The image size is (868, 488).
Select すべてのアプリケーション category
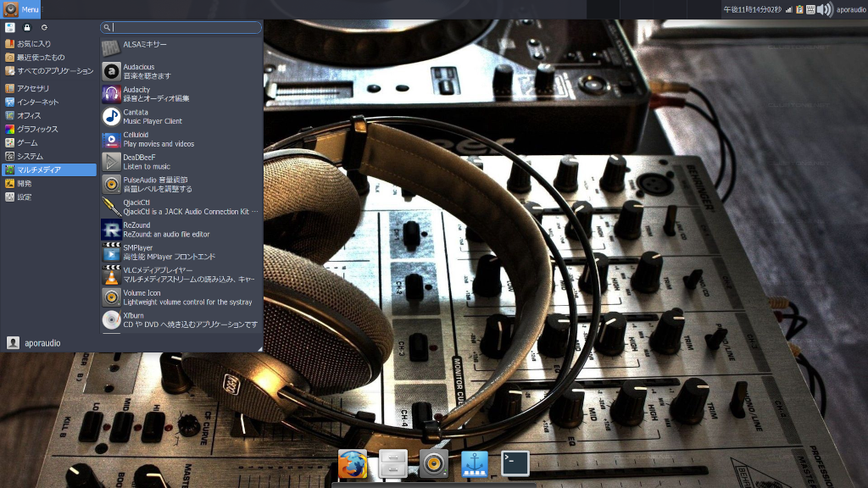pyautogui.click(x=49, y=71)
